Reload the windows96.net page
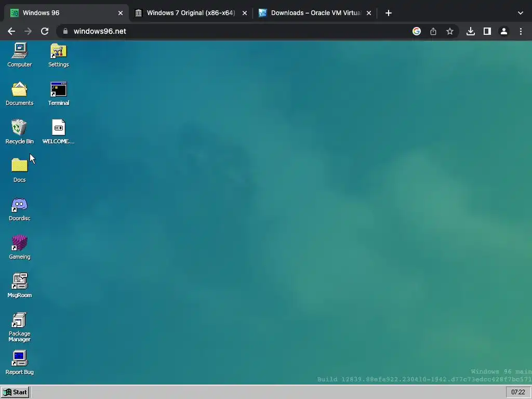The image size is (532, 399). pyautogui.click(x=45, y=31)
